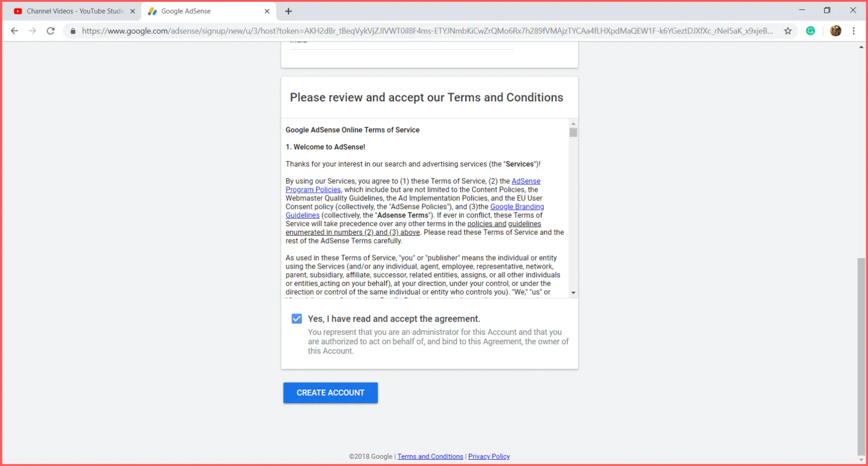Click terms box scroll-down arrow

tap(573, 293)
